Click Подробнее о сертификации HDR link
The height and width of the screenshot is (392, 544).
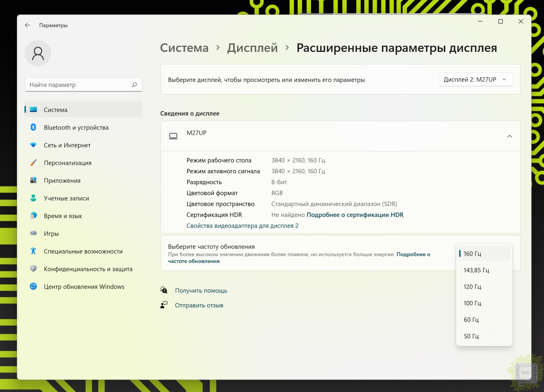(355, 215)
